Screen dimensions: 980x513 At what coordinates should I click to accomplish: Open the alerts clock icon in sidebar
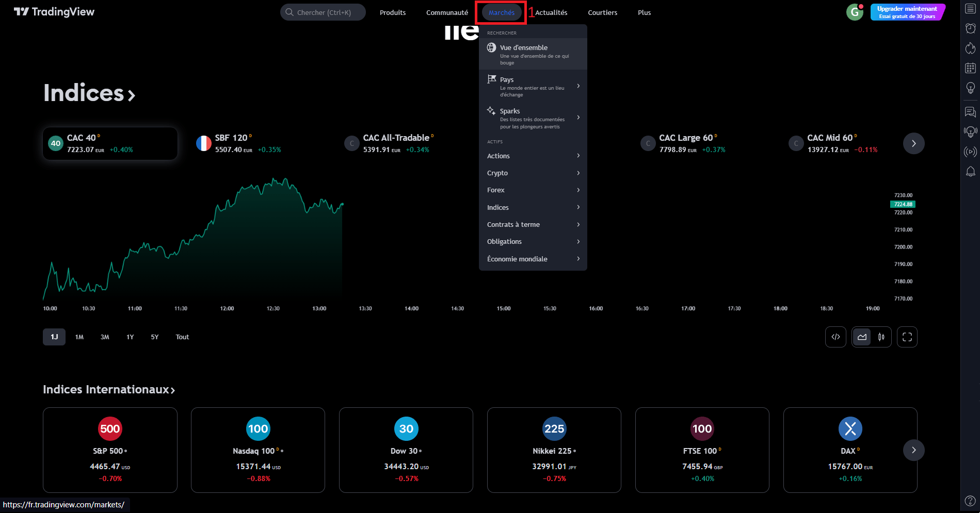[x=970, y=28]
